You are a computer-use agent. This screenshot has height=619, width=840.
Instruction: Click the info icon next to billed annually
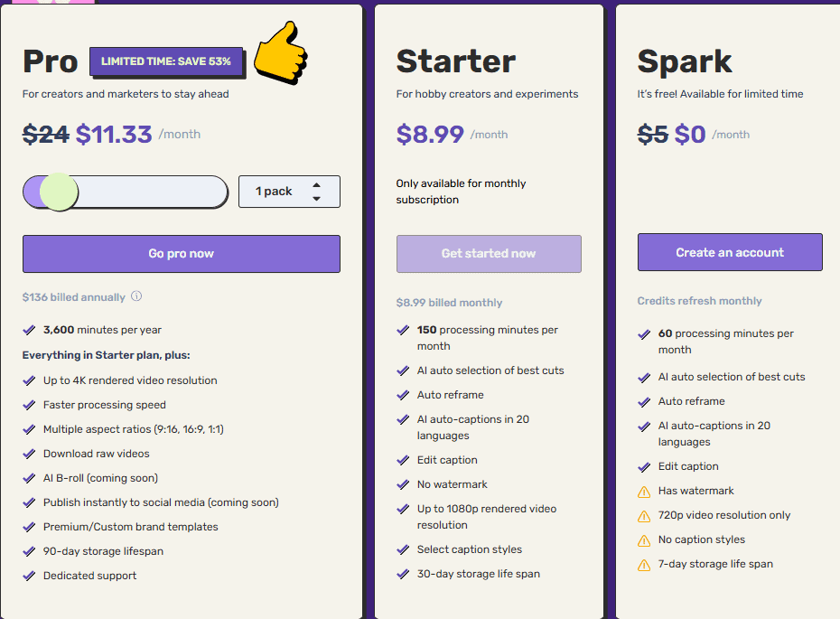136,296
